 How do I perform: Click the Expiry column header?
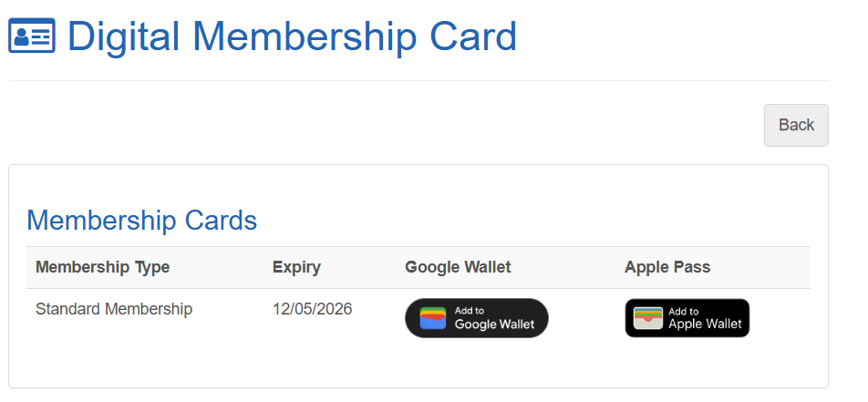[296, 268]
